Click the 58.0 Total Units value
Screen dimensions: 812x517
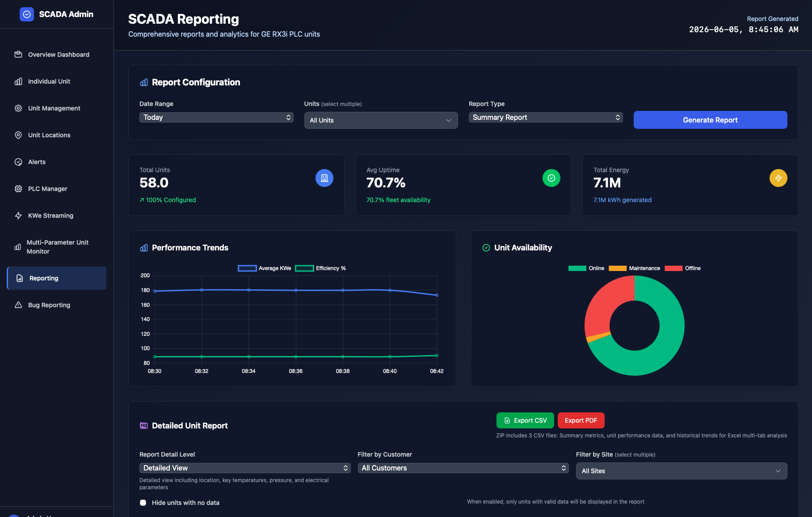(154, 183)
